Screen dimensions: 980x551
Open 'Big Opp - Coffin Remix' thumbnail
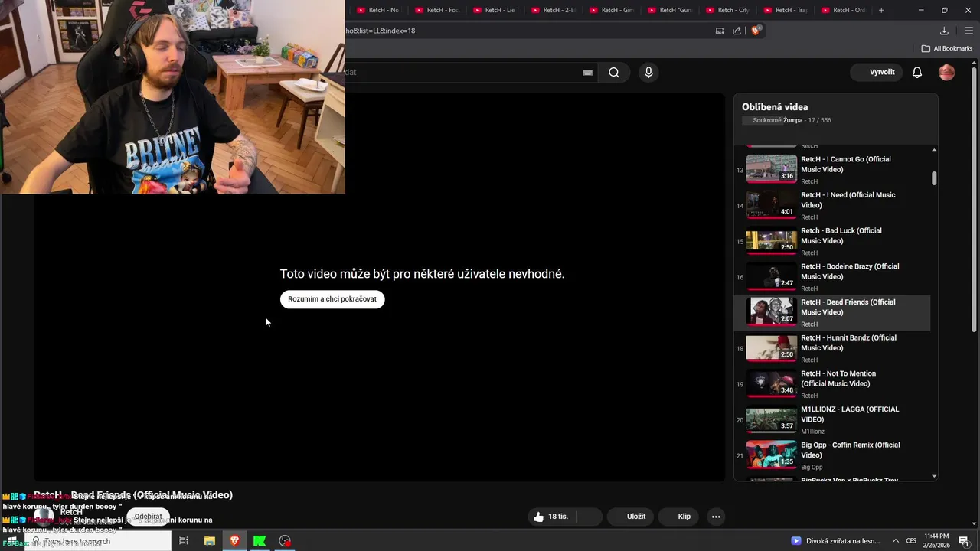coord(772,455)
